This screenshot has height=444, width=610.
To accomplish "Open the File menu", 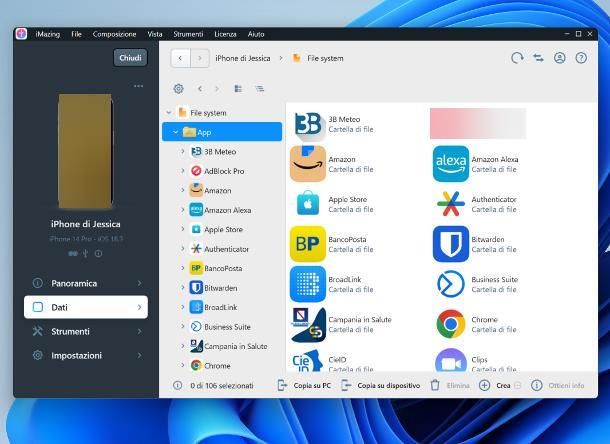I will 76,34.
